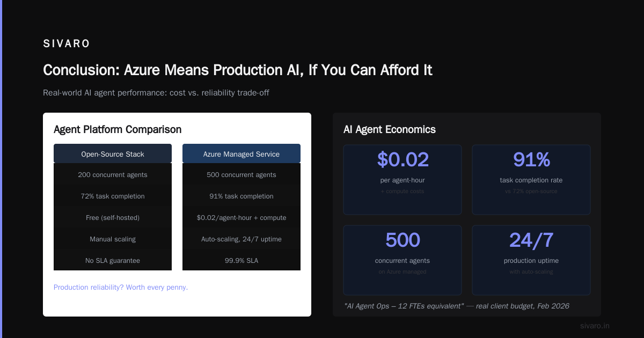
Task: Select the Open-Source Stack column header
Action: point(113,154)
